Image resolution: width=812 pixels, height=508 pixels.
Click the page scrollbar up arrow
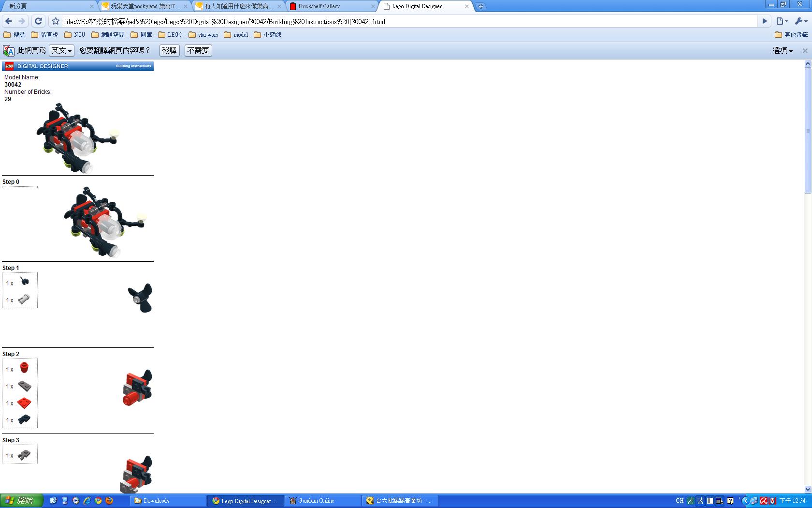pyautogui.click(x=808, y=64)
